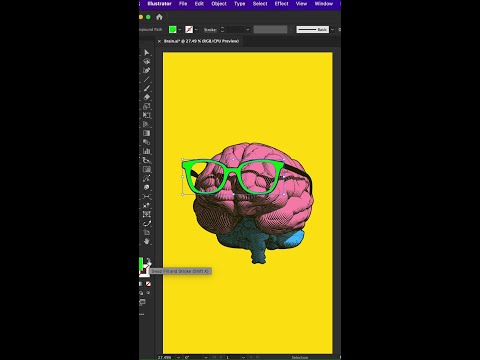Set paint to None in tools panel

point(148,284)
